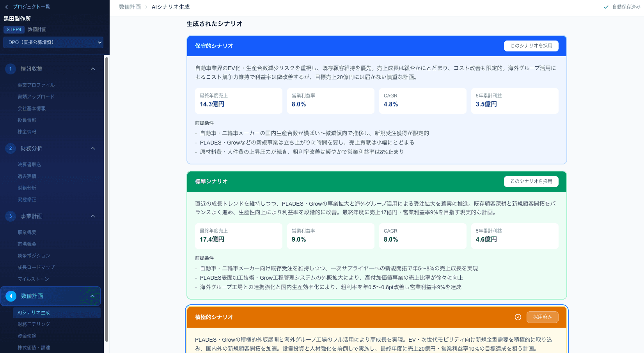Navigate via the 数値計画 breadcrumb
644x353 pixels.
click(x=130, y=7)
